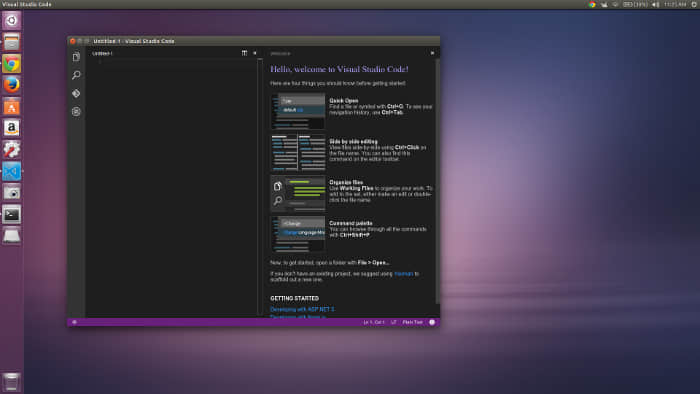Select the Untitled-1 editor tab
Viewport: 700px width, 394px height.
tap(102, 54)
